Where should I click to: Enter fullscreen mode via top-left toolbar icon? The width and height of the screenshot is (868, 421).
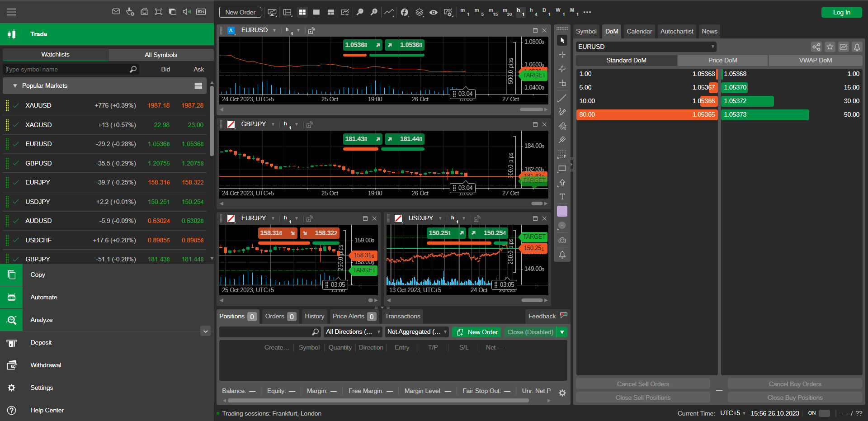coord(158,12)
